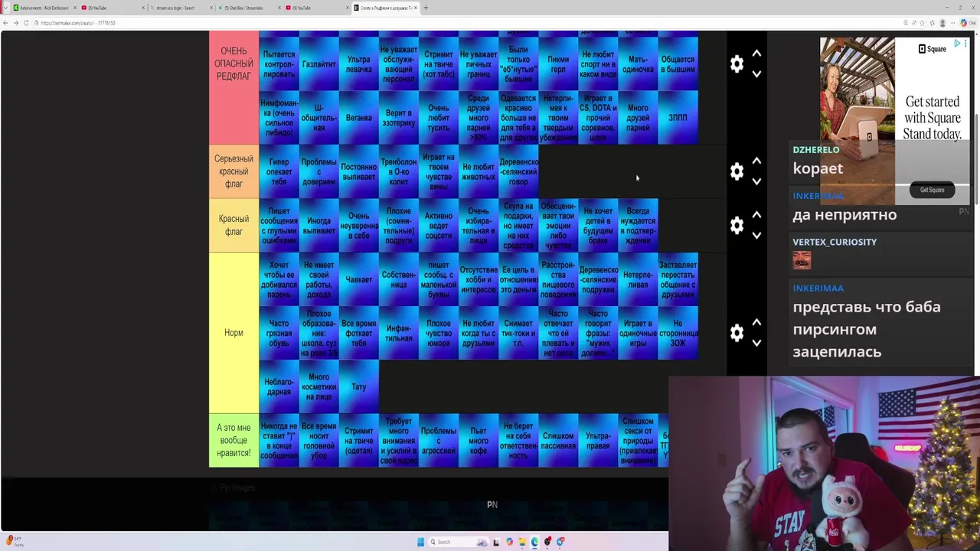This screenshot has height=551, width=980.
Task: Go back in browser history
Action: (x=6, y=23)
